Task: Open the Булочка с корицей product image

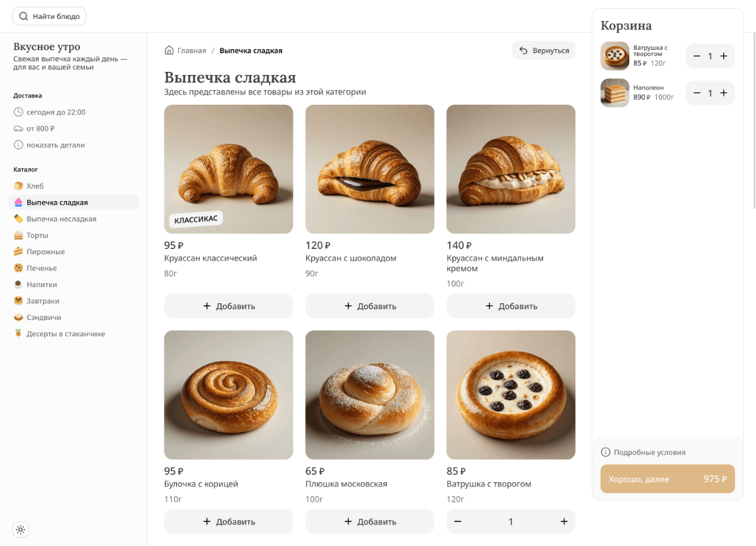Action: tap(229, 395)
